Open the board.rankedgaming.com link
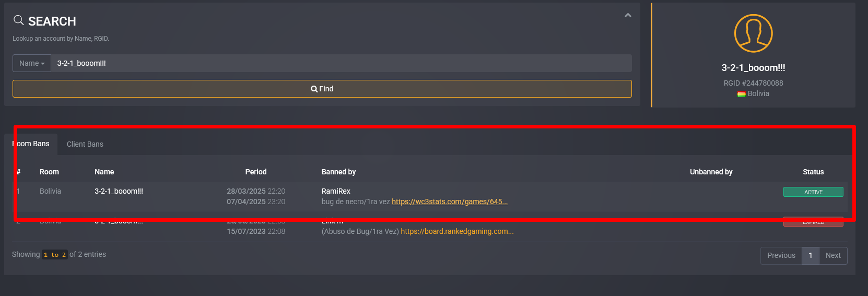The width and height of the screenshot is (868, 296). pos(457,231)
